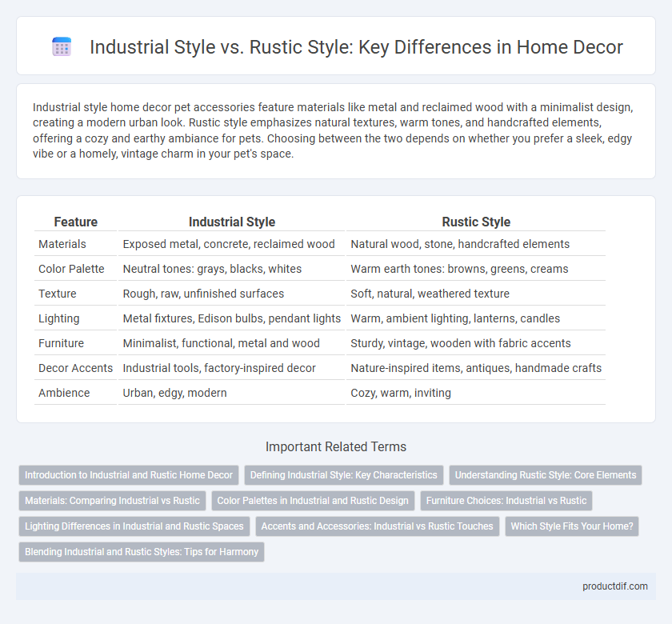The height and width of the screenshot is (624, 672).
Task: Click 'Metal fixtures, Edison bulbs, pendant lights' cell
Action: click(x=231, y=318)
